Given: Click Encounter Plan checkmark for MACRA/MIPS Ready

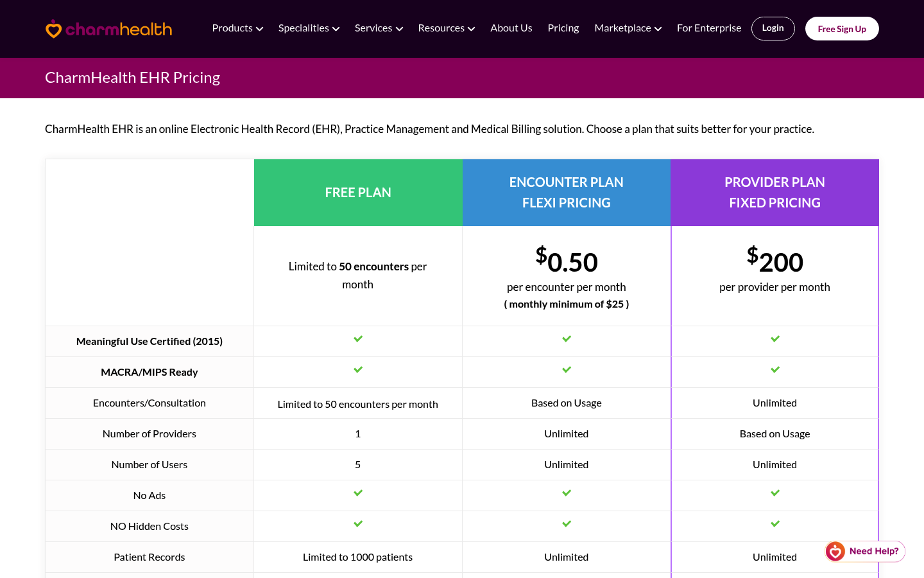Looking at the screenshot, I should (567, 369).
